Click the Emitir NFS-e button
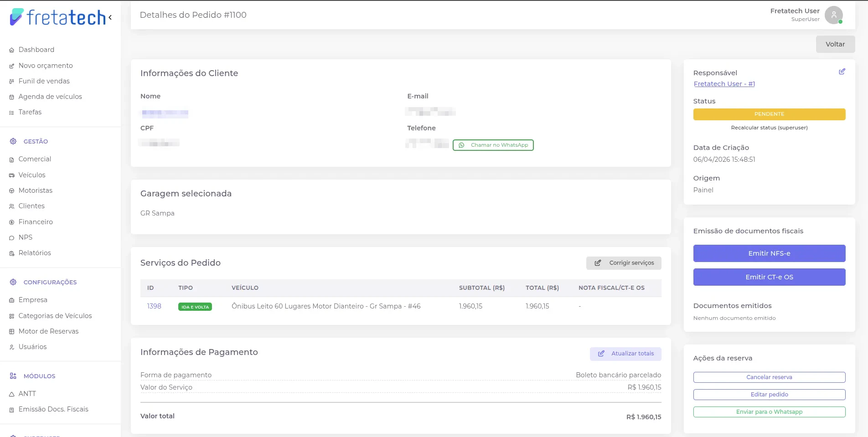This screenshot has height=437, width=868. tap(769, 253)
